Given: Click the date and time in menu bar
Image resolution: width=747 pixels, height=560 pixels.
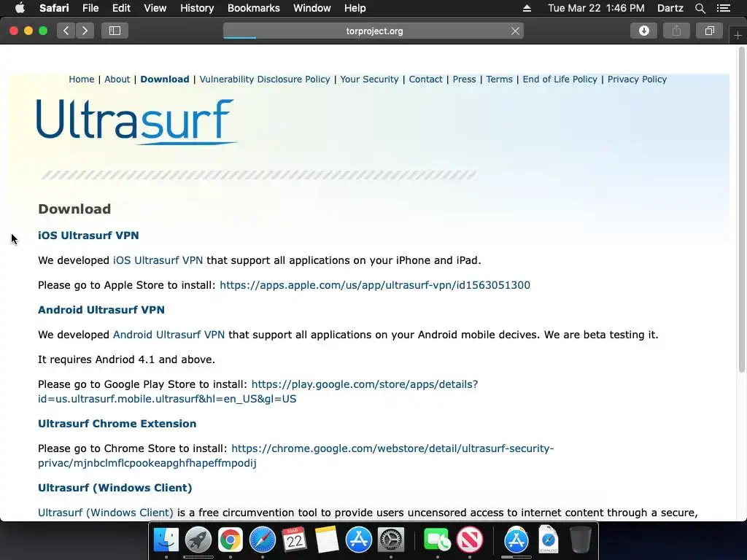Looking at the screenshot, I should 596,8.
